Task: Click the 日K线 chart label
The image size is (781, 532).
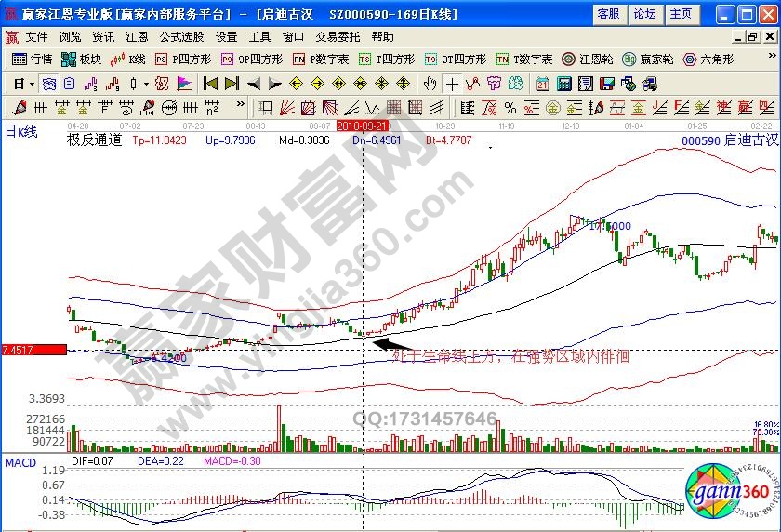Action: point(21,132)
